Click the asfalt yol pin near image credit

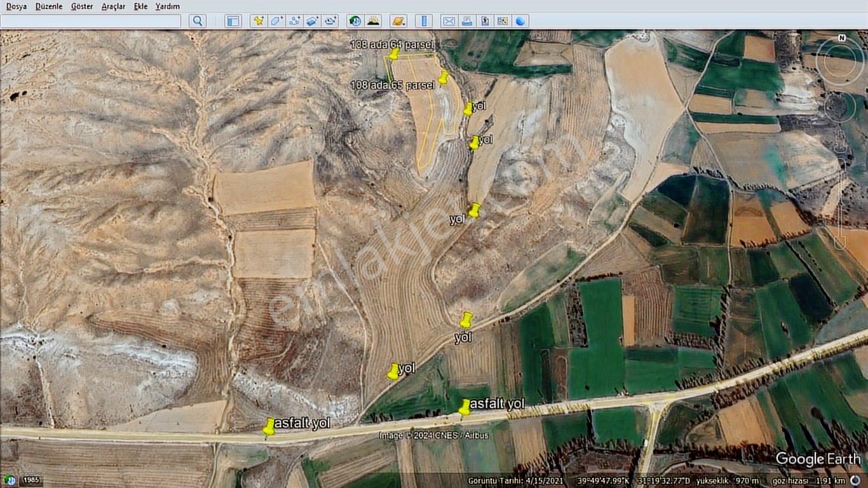coord(465,407)
